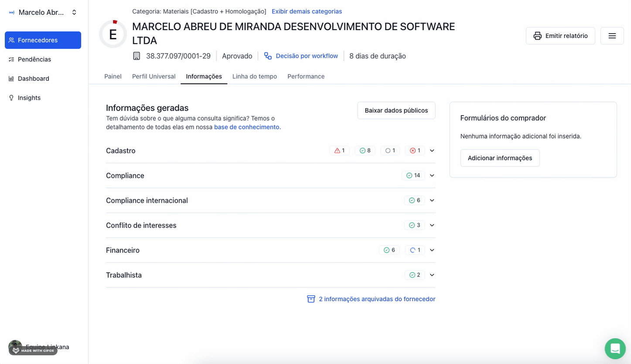Click Compliance internacional check badge 6
Image resolution: width=631 pixels, height=364 pixels.
click(x=415, y=200)
